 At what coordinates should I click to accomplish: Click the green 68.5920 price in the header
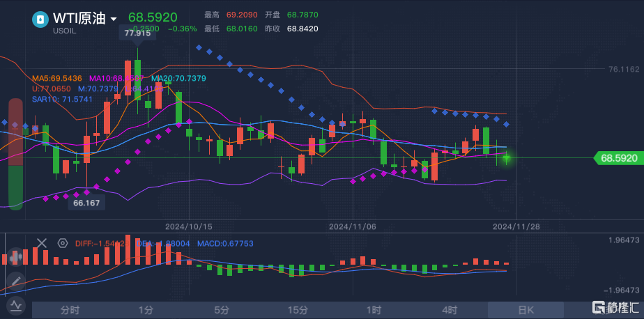point(153,17)
